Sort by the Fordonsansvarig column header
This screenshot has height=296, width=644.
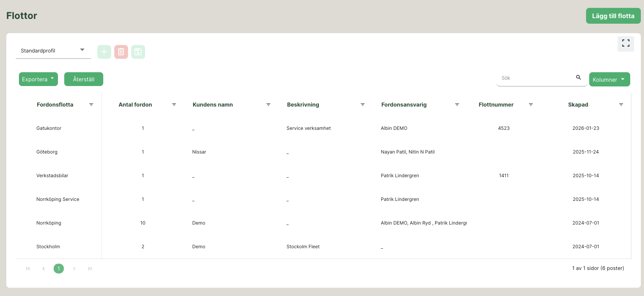pos(404,105)
